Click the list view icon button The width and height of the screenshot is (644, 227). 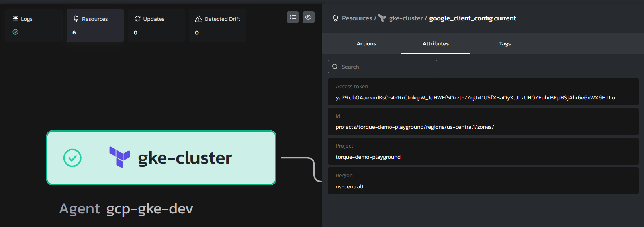point(293,17)
